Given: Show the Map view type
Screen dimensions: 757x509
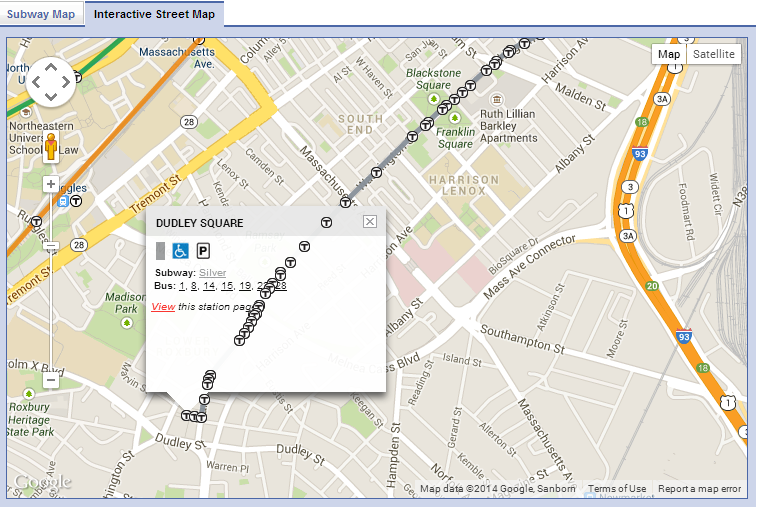Looking at the screenshot, I should coord(669,54).
